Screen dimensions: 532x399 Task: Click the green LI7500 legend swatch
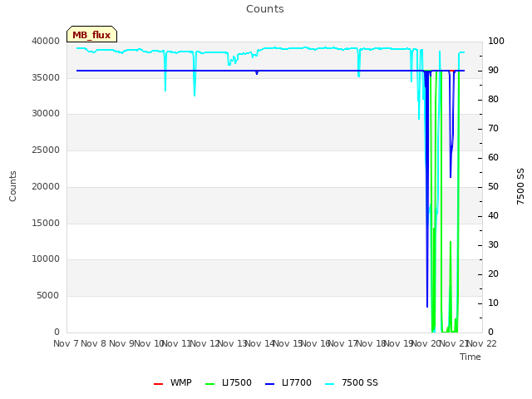point(210,384)
